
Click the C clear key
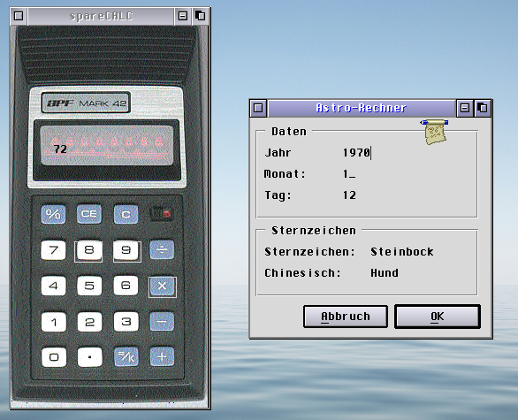pos(126,214)
